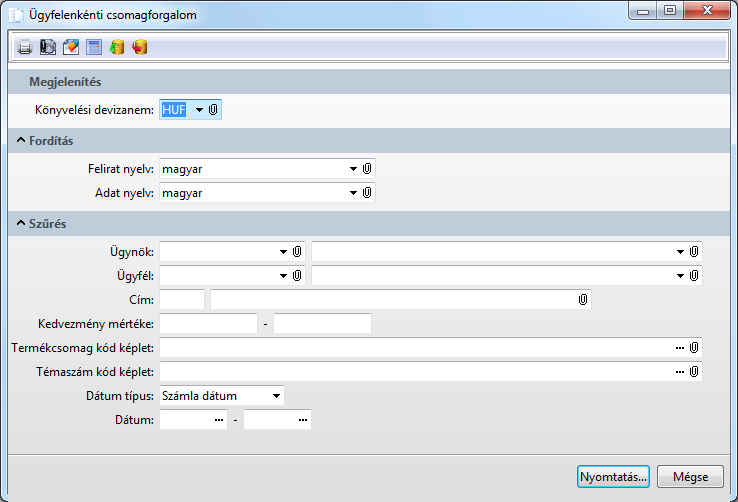
Task: Click paperclip at end of Ügynök name field
Action: 694,252
